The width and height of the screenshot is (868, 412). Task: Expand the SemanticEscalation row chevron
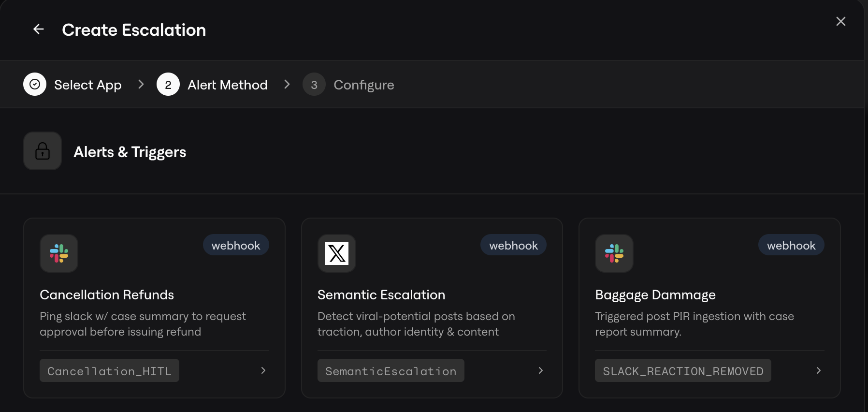point(541,370)
